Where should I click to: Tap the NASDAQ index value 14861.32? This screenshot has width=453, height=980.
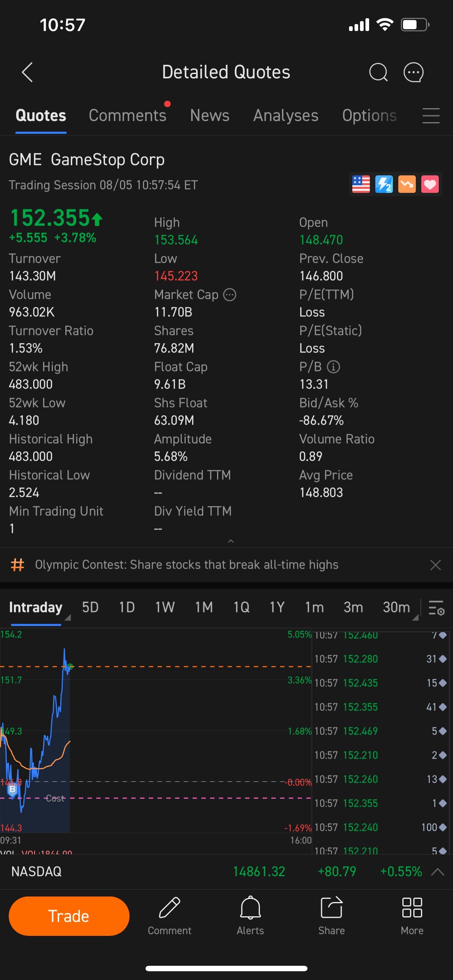coord(259,872)
